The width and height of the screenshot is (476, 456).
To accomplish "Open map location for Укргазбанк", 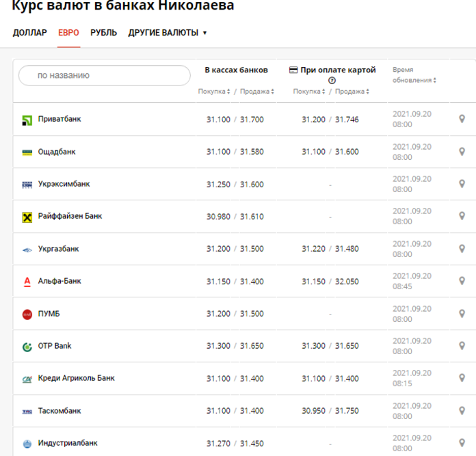I will click(x=462, y=249).
